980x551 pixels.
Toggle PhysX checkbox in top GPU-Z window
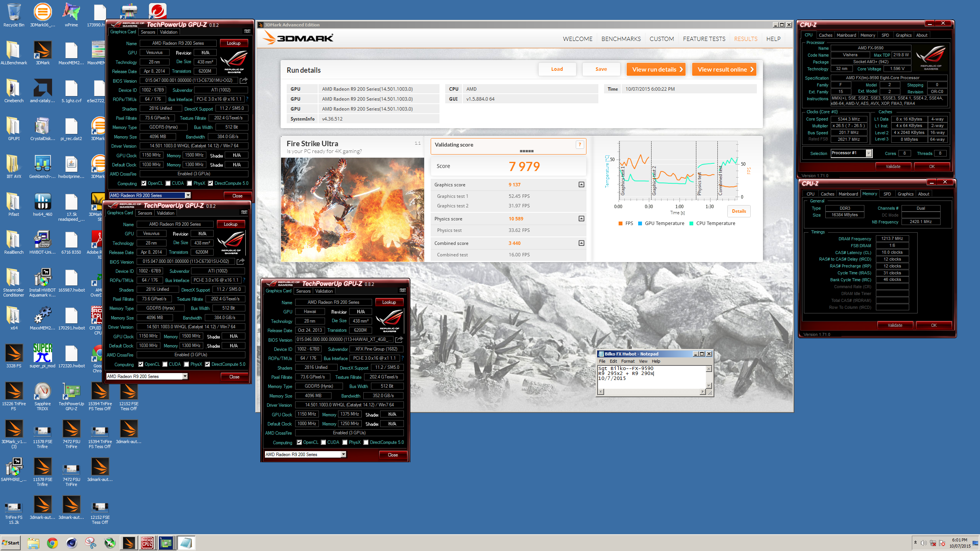(x=189, y=183)
